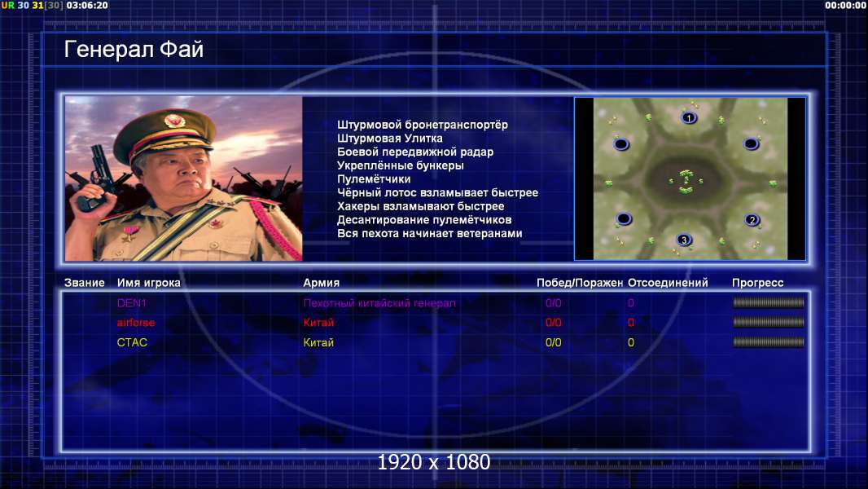The width and height of the screenshot is (868, 489).
Task: Pick the empty start slot in map's lower-left
Action: (x=624, y=218)
